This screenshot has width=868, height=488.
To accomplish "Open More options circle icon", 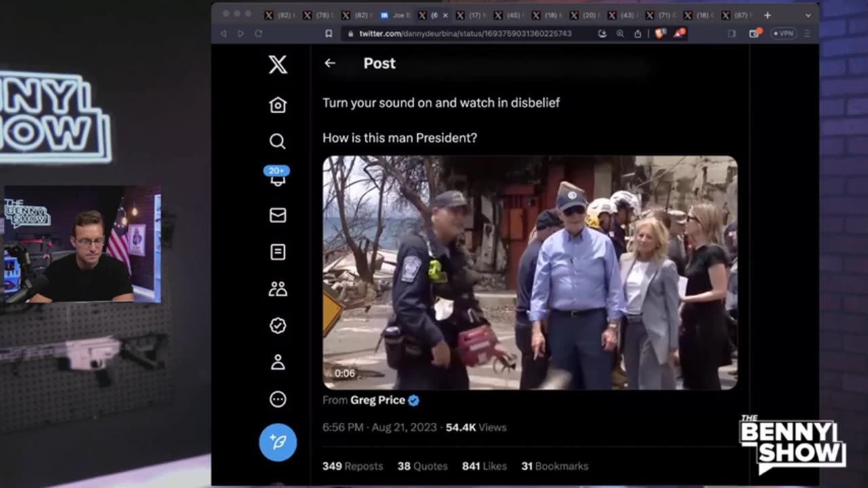I will click(277, 399).
